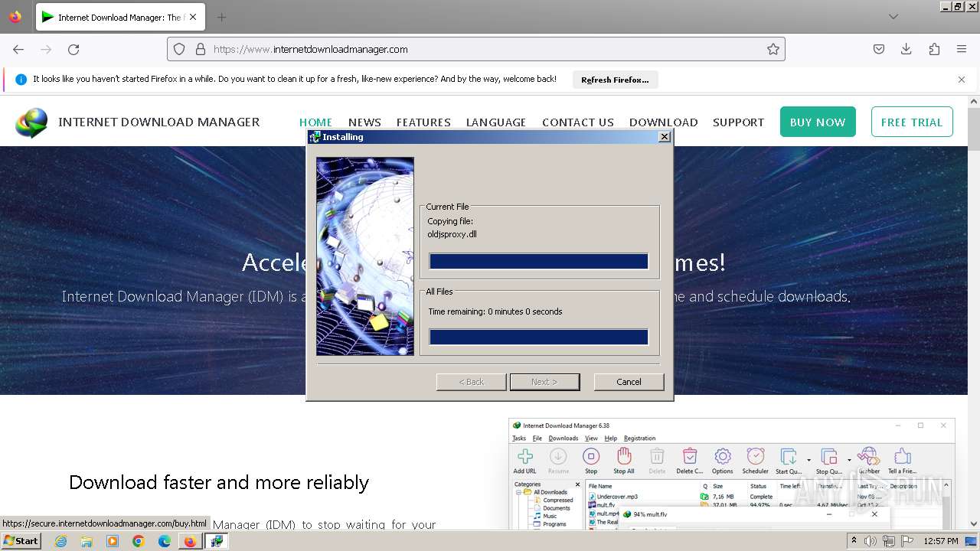The height and width of the screenshot is (551, 980).
Task: Click the INTERNET DOWNLOAD MANAGER site title
Action: (159, 122)
